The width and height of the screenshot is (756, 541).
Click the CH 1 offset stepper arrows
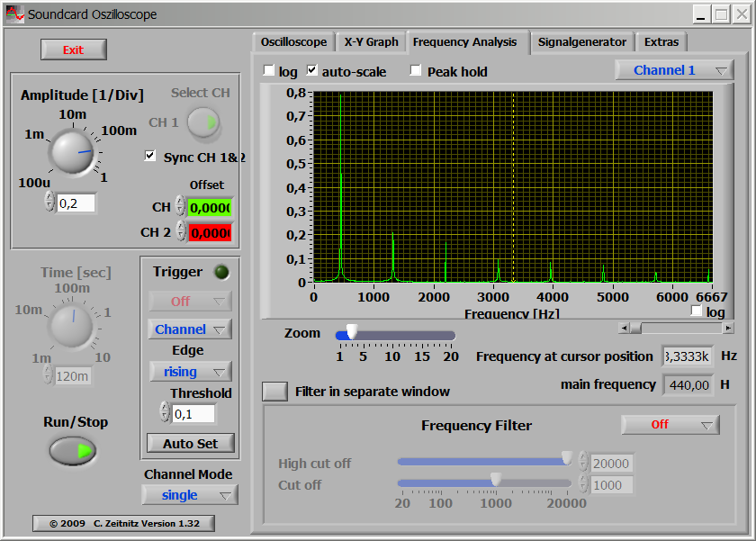click(180, 206)
